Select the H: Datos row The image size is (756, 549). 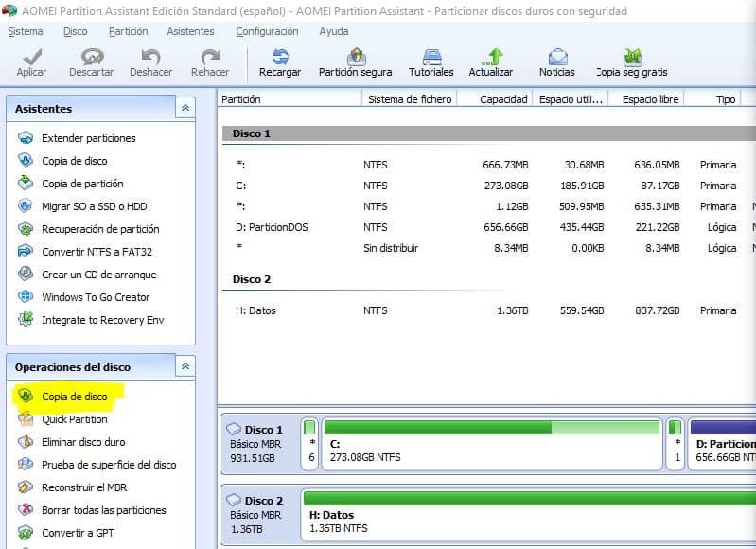489,310
